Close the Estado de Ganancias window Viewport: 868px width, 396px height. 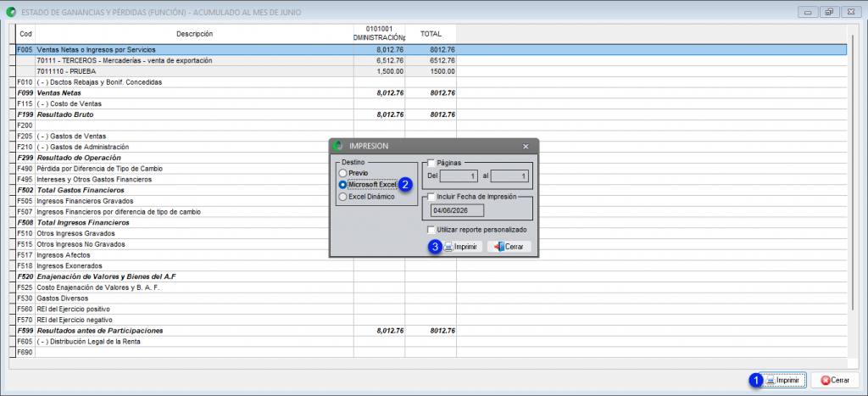coord(849,12)
